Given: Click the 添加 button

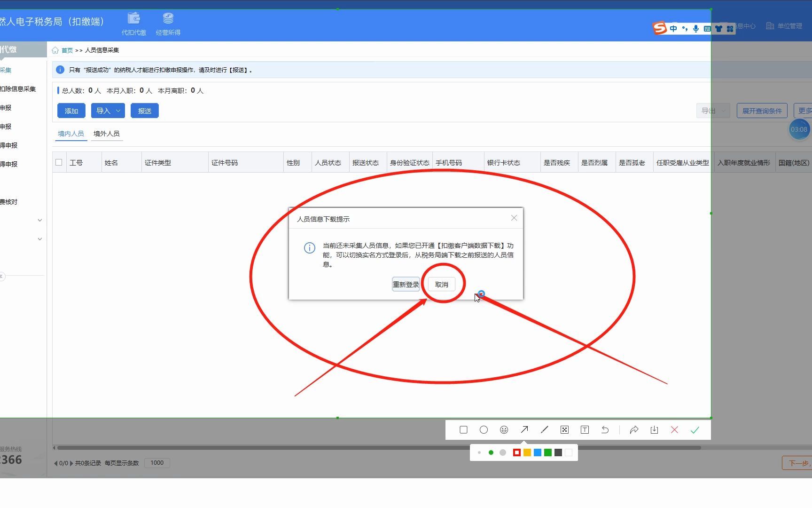Looking at the screenshot, I should click(x=71, y=111).
